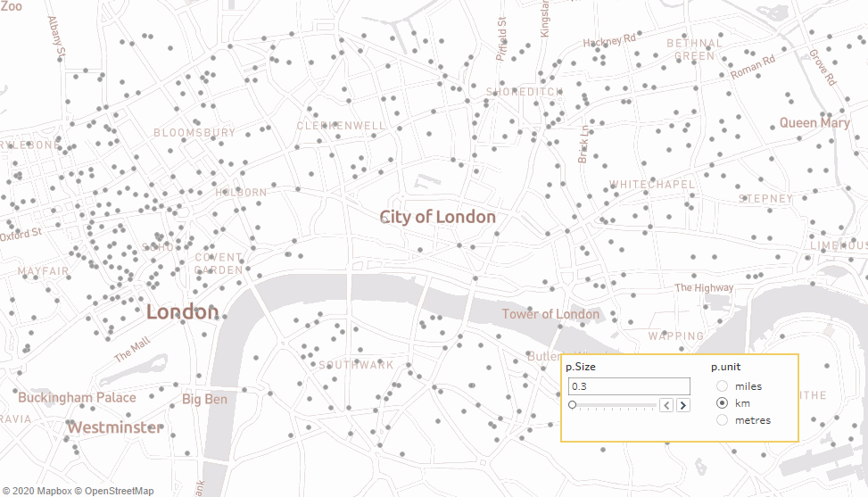Image resolution: width=868 pixels, height=497 pixels.
Task: Click the Southwark district label
Action: click(x=356, y=365)
